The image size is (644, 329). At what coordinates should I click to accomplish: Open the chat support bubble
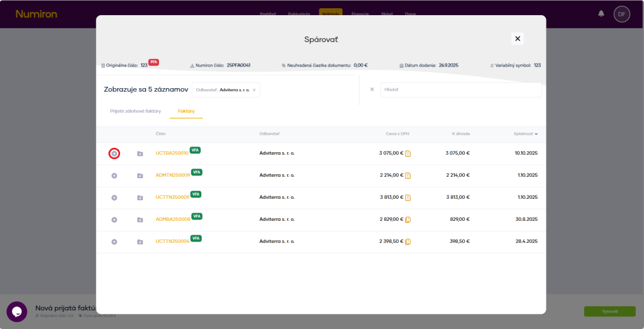tap(17, 311)
